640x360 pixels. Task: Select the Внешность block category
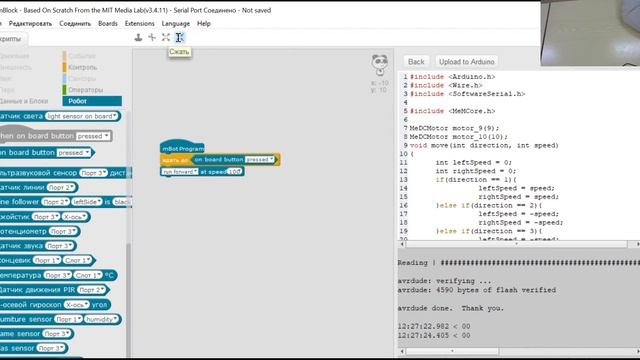[15, 67]
